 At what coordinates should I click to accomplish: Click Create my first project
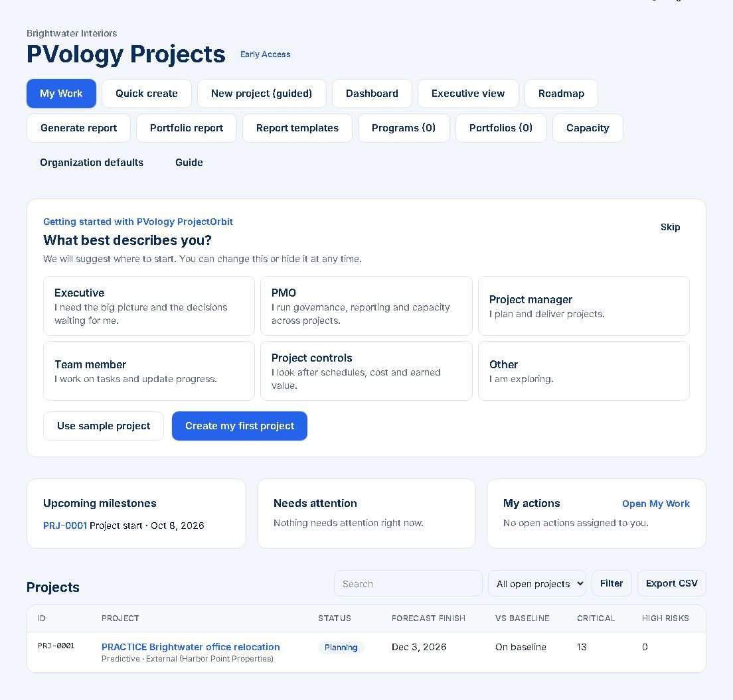(x=239, y=426)
